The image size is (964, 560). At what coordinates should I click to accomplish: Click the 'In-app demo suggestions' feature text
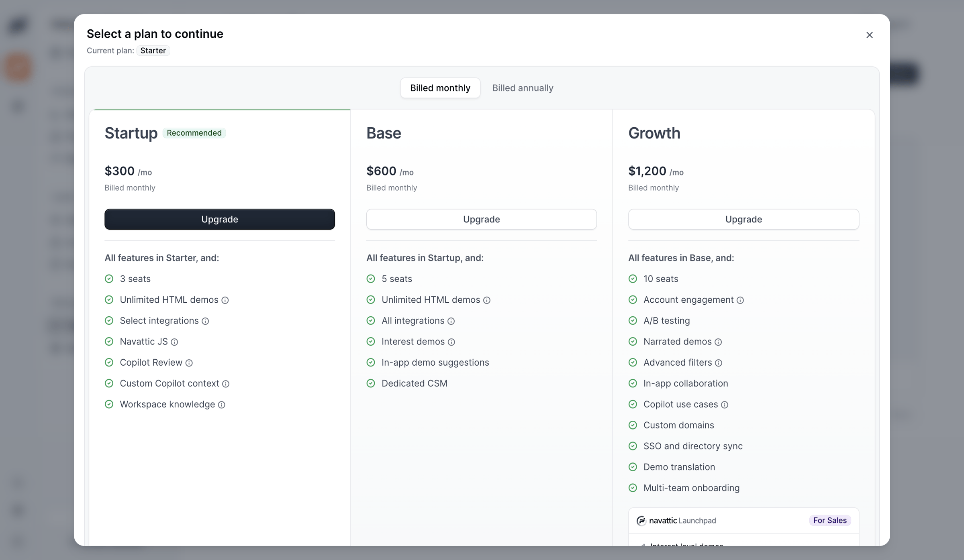435,362
